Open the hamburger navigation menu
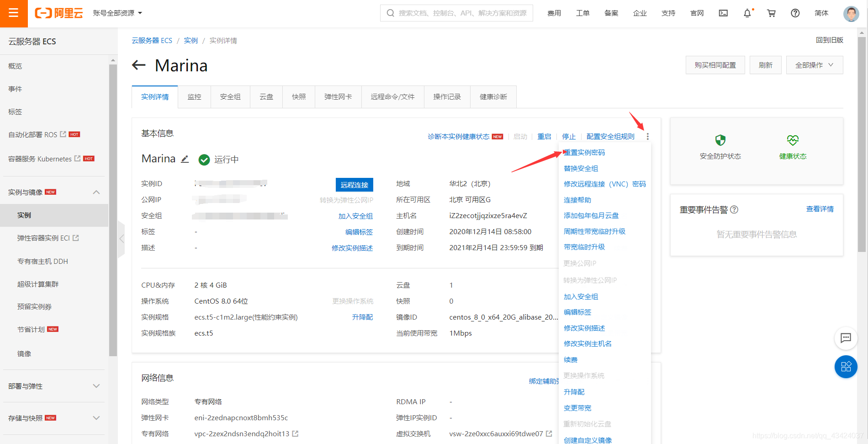Screen dimensions: 868x444 pyautogui.click(x=14, y=13)
